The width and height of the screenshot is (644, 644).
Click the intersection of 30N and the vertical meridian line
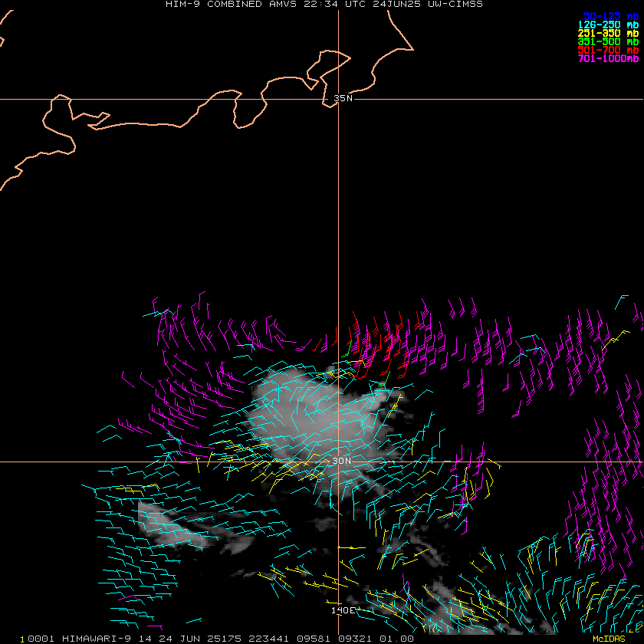pyautogui.click(x=338, y=462)
